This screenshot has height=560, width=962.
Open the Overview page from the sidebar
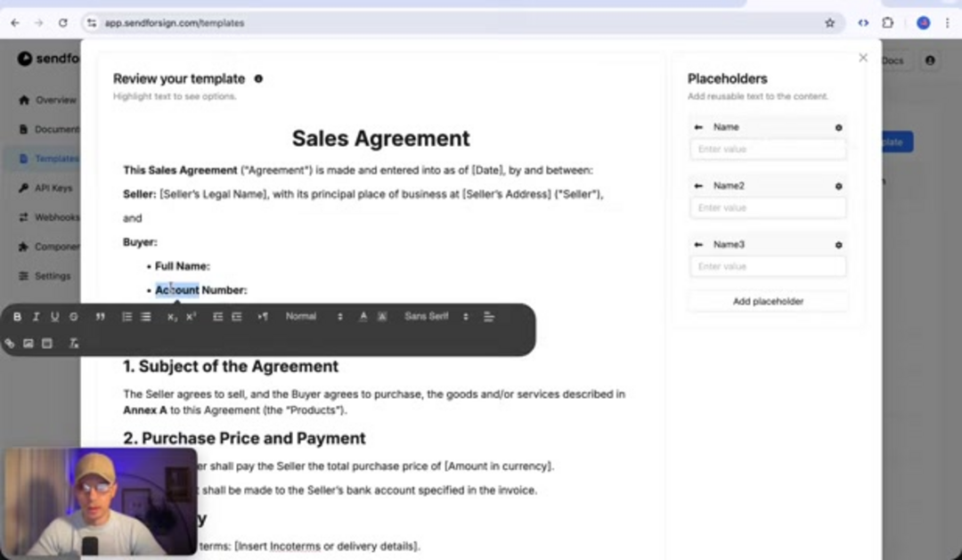(x=49, y=100)
